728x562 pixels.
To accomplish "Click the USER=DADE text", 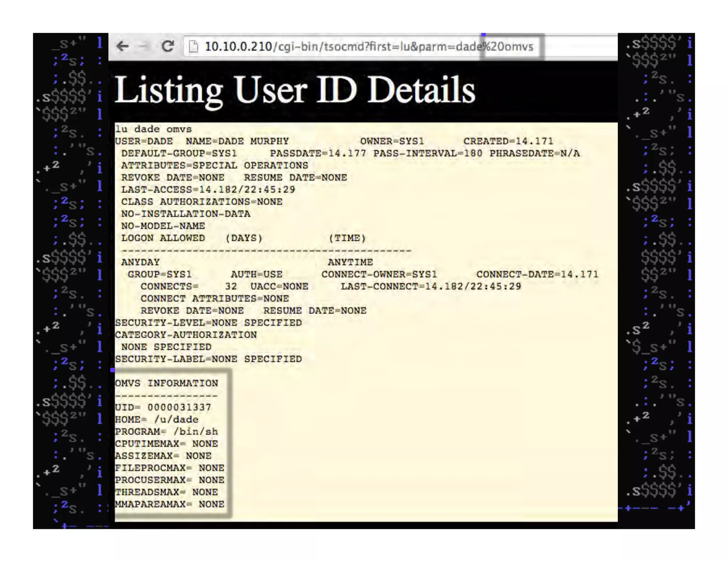I will click(x=144, y=141).
